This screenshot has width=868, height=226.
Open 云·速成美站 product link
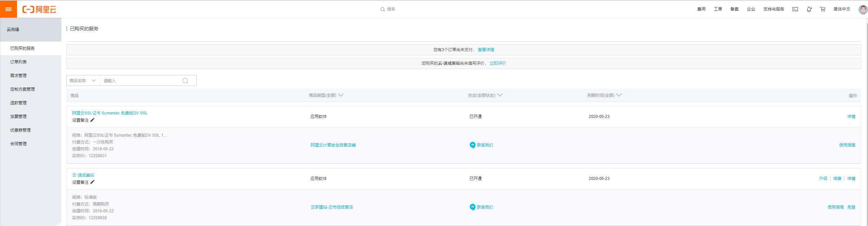coord(83,175)
